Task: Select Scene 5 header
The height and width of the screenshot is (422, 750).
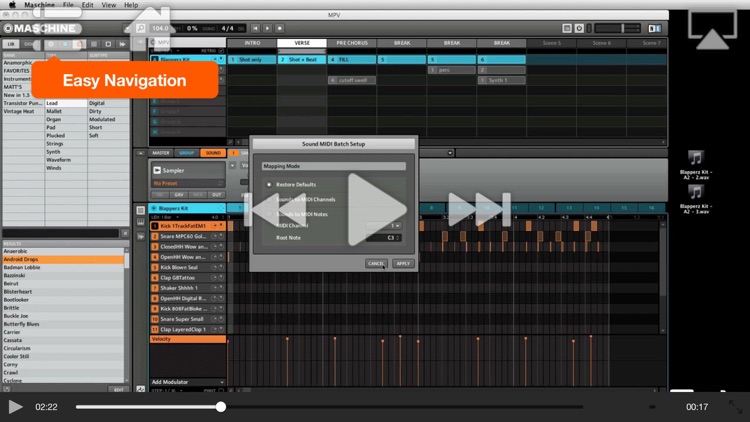Action: coord(551,43)
